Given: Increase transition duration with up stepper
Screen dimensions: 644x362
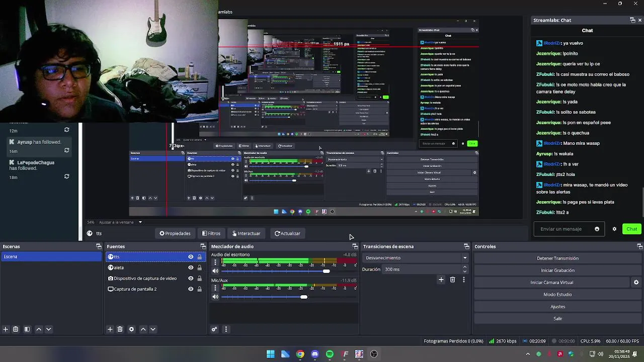Looking at the screenshot, I should (x=464, y=267).
